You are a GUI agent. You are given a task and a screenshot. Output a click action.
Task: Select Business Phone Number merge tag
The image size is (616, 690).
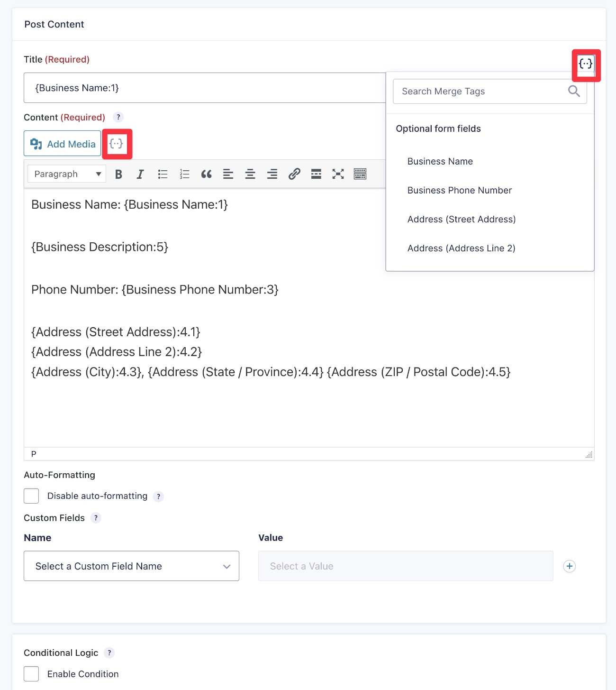459,190
